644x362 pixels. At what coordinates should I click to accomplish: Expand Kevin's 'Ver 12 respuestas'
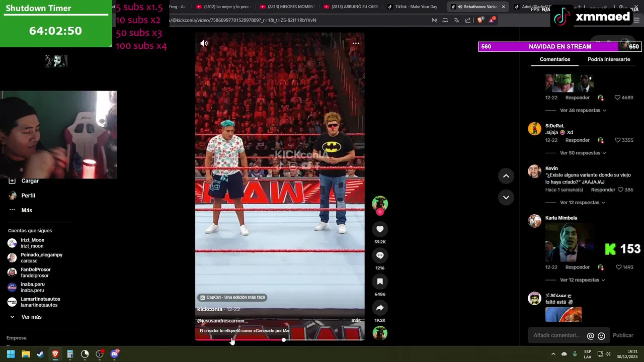point(582,203)
